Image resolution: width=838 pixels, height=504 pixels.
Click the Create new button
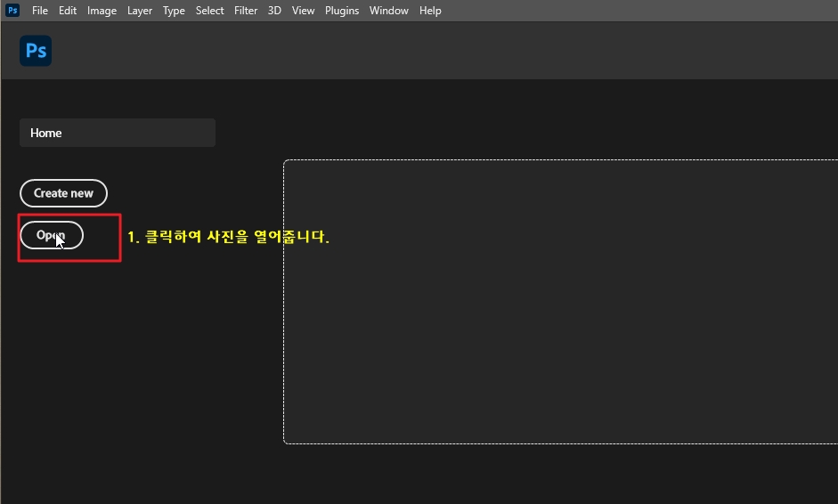(x=63, y=193)
